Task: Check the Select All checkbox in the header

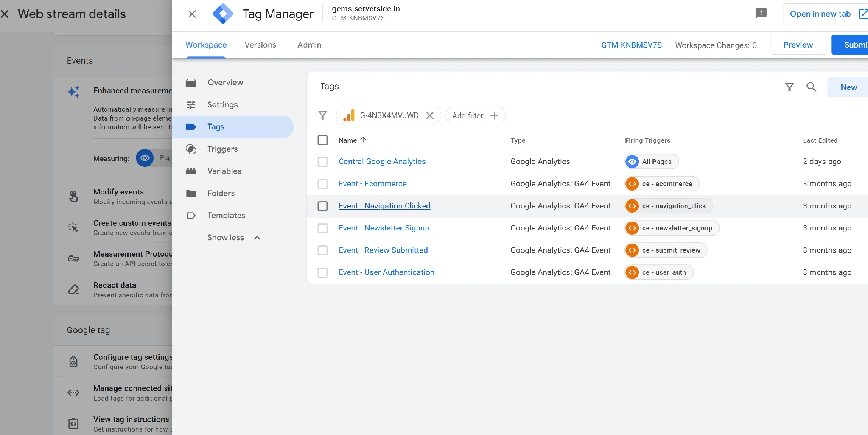Action: click(322, 140)
